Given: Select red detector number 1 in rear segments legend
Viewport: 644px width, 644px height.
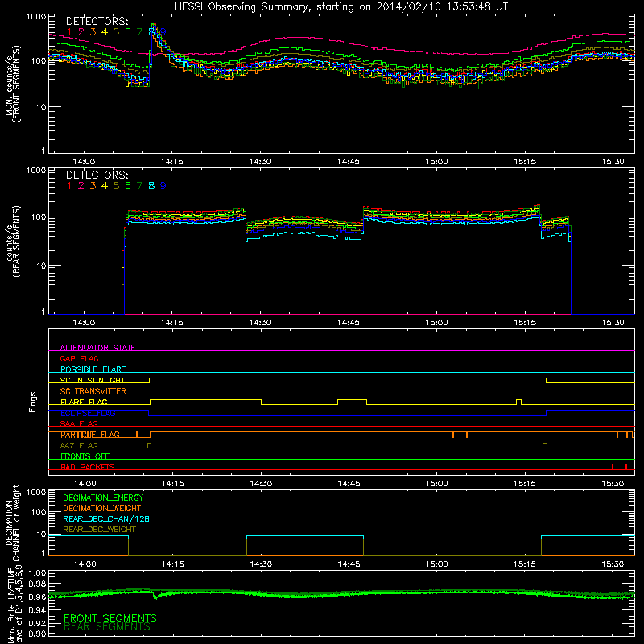Looking at the screenshot, I should pos(69,186).
